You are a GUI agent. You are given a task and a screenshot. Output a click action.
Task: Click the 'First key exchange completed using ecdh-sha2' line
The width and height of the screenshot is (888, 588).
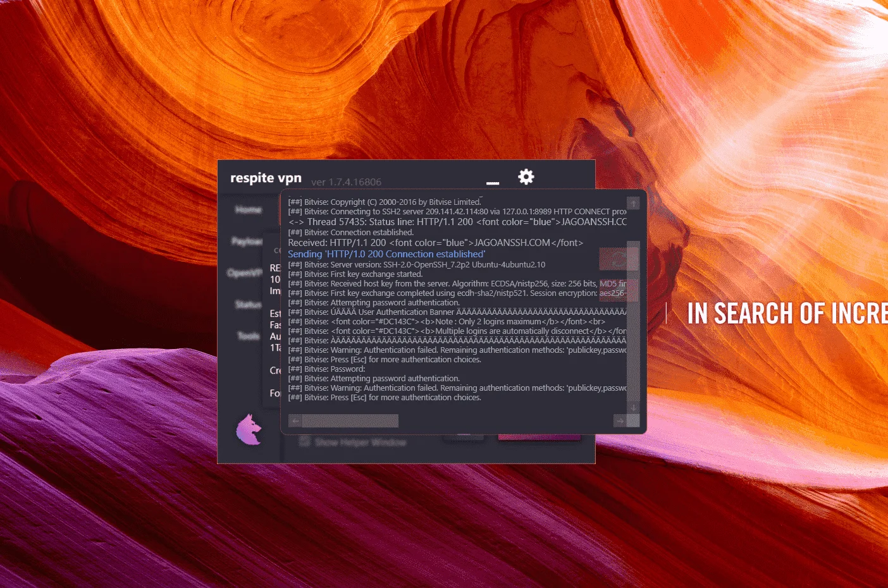[457, 293]
